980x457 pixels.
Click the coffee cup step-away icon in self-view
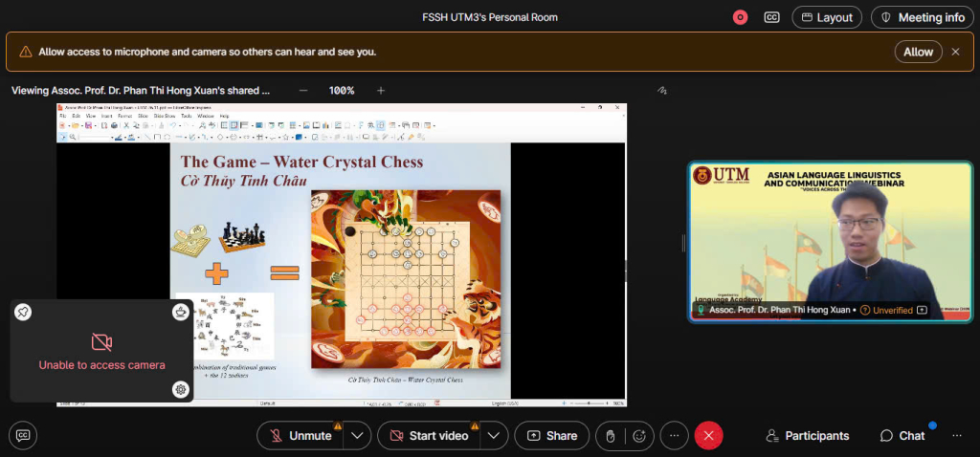point(181,313)
